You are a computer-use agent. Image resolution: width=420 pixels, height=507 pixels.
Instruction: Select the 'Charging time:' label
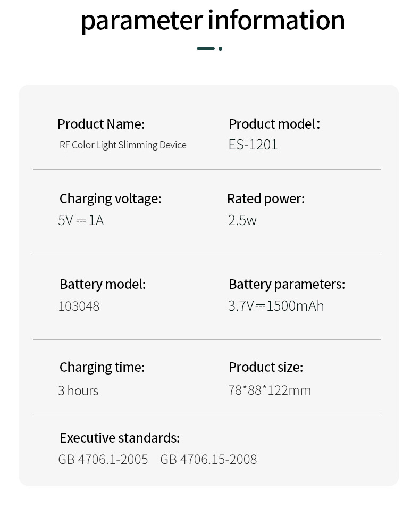click(102, 367)
